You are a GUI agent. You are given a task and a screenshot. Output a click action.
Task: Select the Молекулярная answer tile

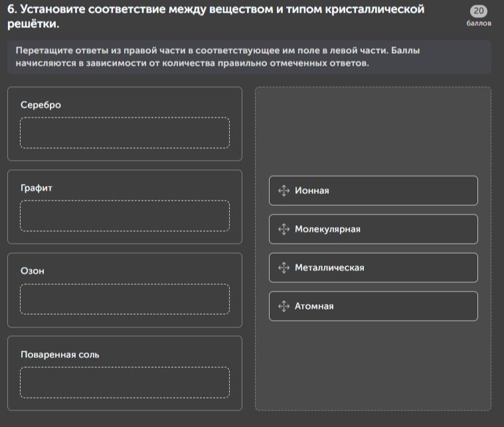(373, 229)
